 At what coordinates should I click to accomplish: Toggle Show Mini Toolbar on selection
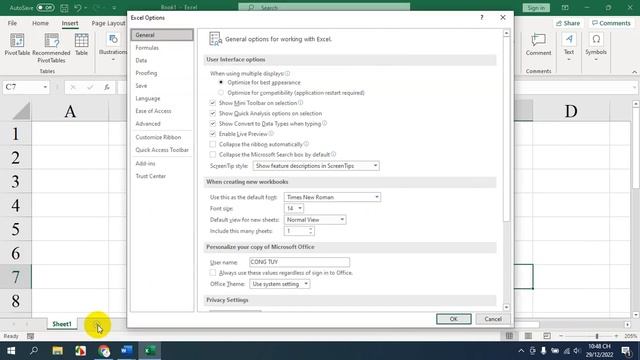(x=213, y=103)
